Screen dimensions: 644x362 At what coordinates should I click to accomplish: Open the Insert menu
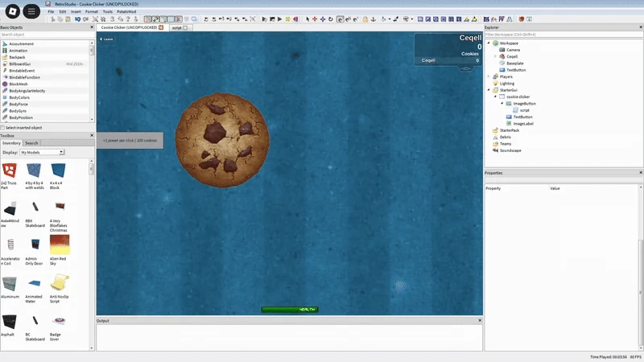coord(76,11)
